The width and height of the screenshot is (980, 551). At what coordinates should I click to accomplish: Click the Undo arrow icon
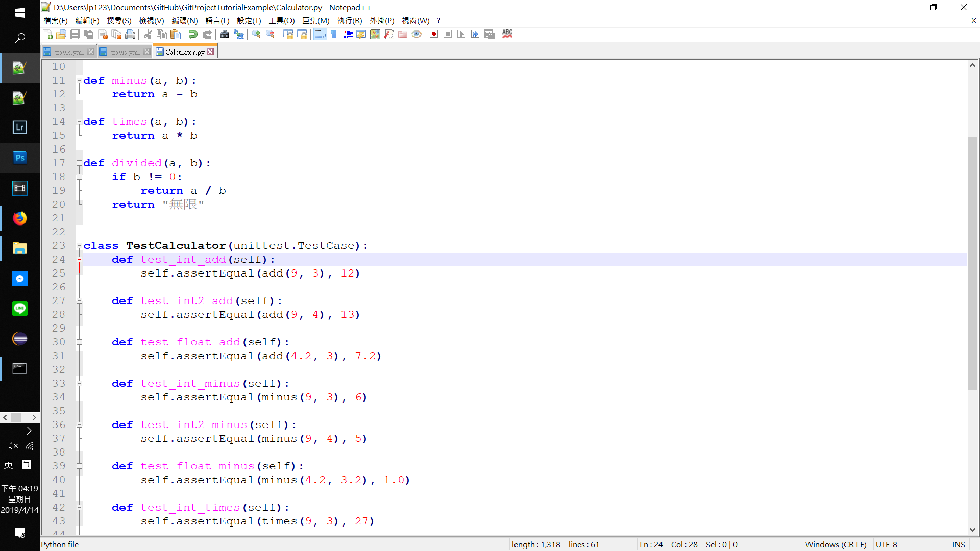[193, 34]
